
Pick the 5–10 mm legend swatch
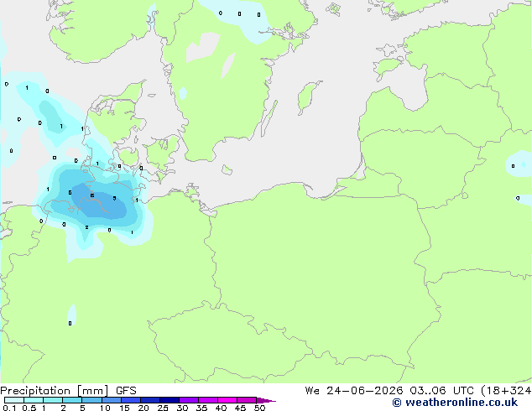tap(91, 400)
